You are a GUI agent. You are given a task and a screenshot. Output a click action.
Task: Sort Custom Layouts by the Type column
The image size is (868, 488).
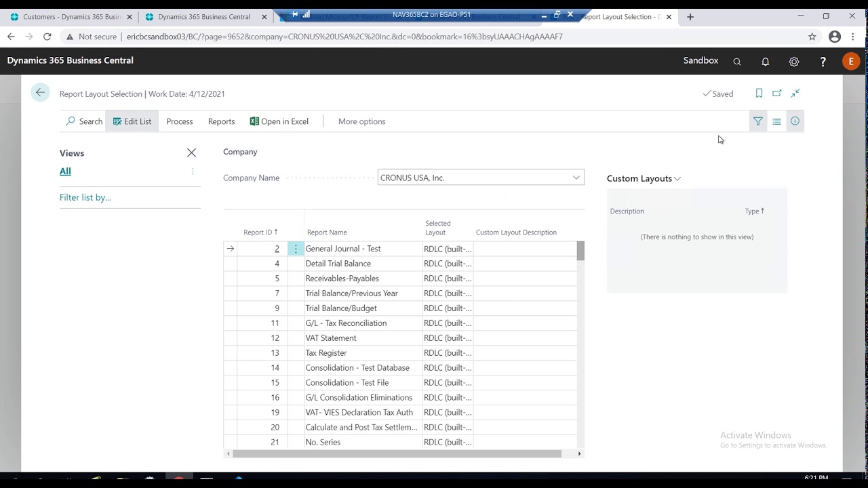755,211
